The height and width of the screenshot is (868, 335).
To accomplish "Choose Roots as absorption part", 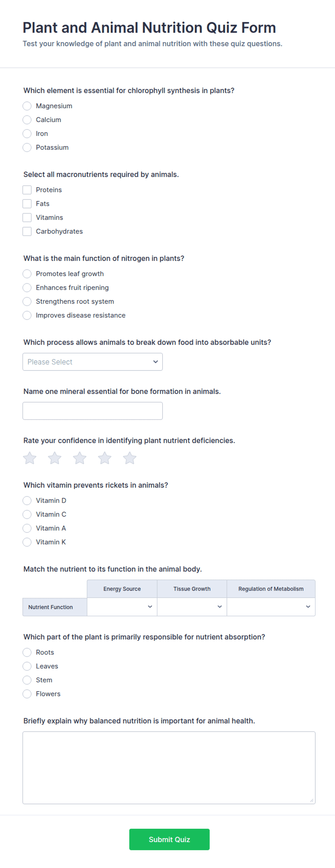I will coord(27,652).
